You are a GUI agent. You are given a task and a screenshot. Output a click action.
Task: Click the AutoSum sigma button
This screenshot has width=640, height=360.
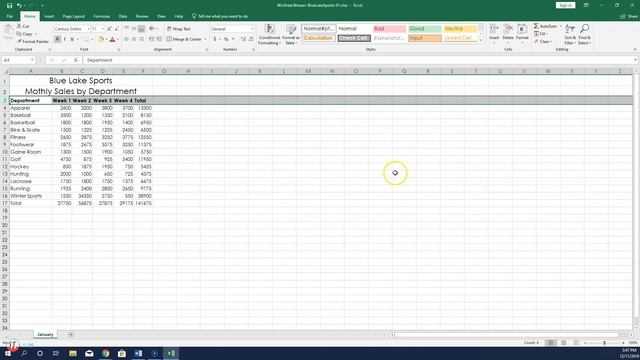pos(544,26)
